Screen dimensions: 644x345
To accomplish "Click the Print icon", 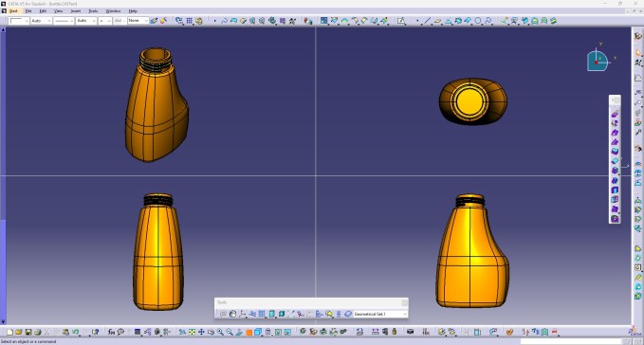I will tap(37, 332).
